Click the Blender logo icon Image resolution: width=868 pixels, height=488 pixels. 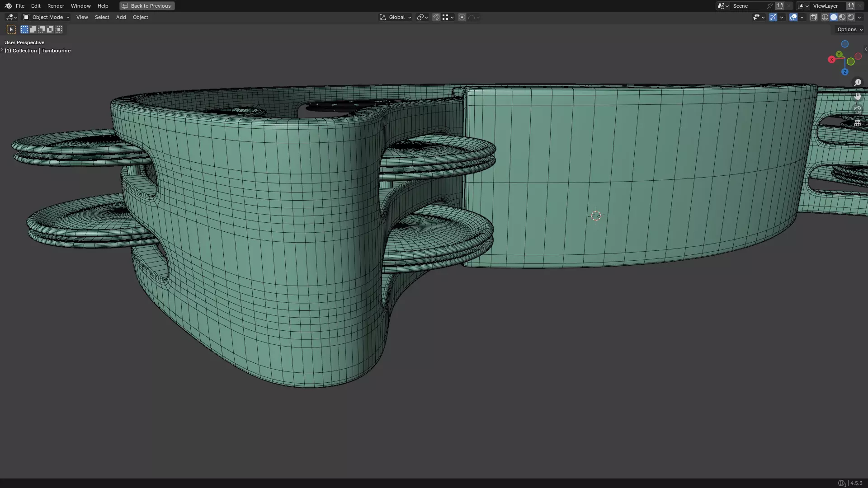click(8, 6)
